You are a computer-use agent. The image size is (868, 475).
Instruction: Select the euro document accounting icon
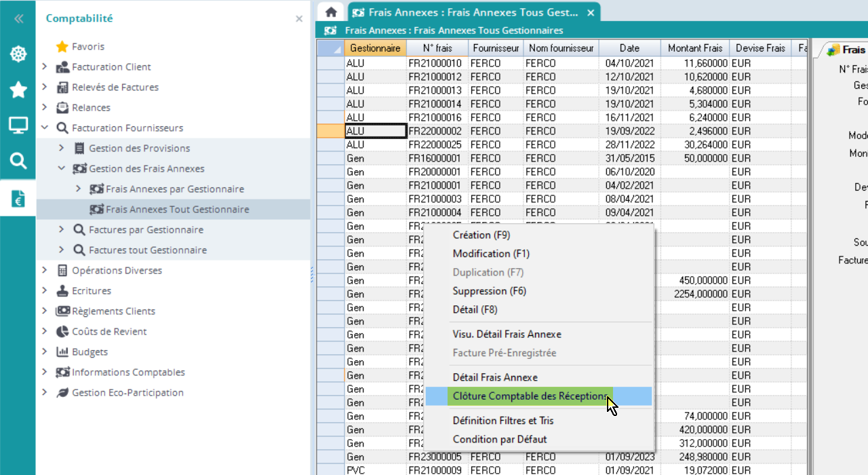(x=18, y=198)
